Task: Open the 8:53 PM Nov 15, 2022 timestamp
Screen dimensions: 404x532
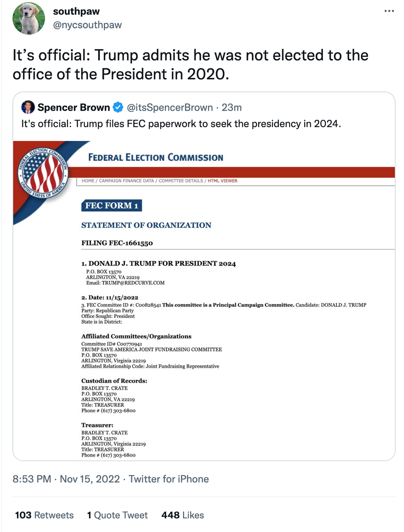Action: 66,479
